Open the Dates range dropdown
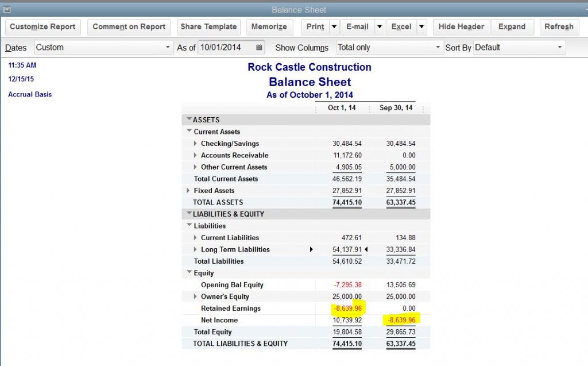 (168, 48)
